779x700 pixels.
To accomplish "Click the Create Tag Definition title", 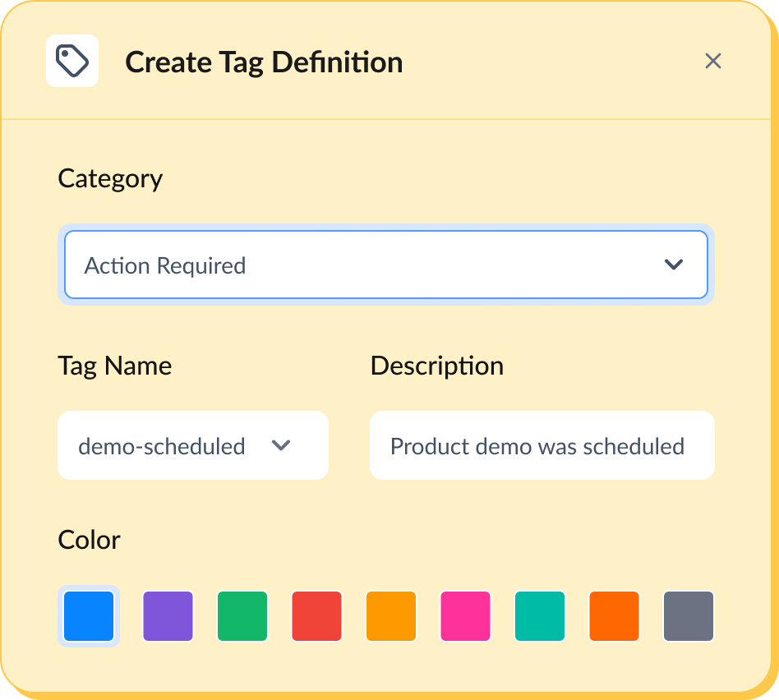I will point(264,62).
